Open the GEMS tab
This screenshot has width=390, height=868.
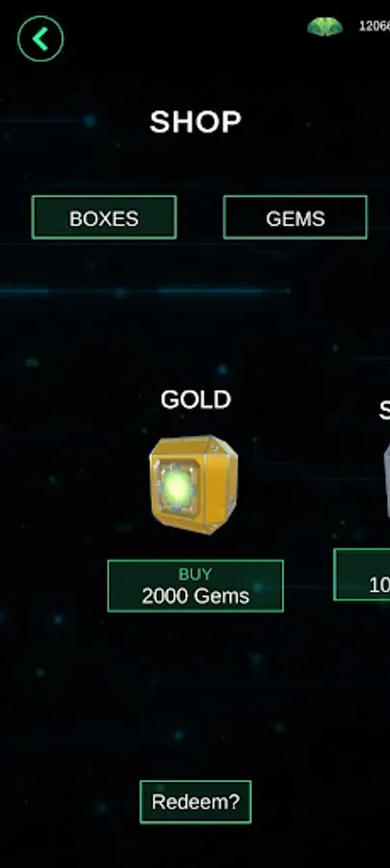tap(295, 218)
